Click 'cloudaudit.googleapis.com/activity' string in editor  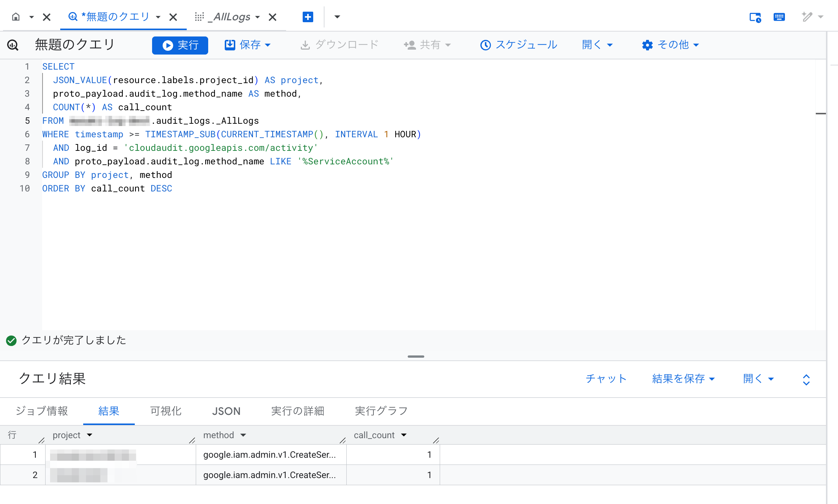pyautogui.click(x=221, y=148)
